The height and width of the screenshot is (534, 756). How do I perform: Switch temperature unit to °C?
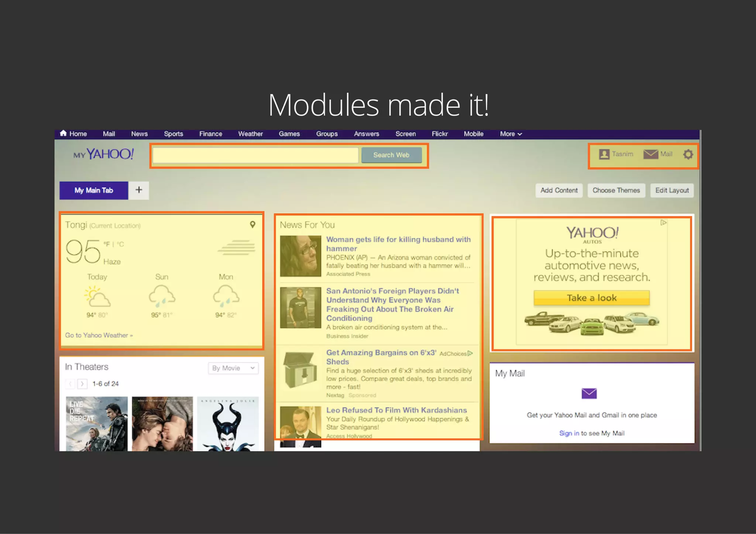[120, 244]
